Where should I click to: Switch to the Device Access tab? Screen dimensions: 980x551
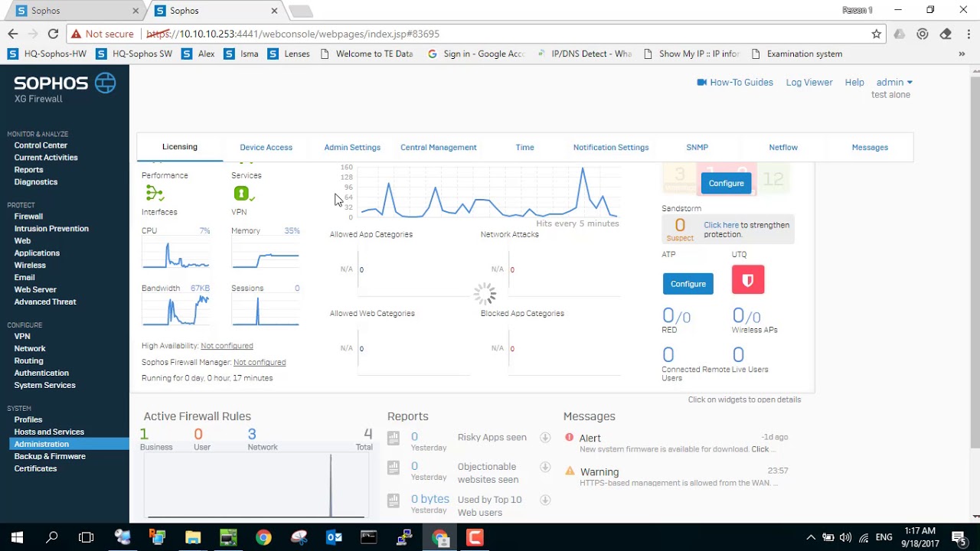(x=266, y=147)
